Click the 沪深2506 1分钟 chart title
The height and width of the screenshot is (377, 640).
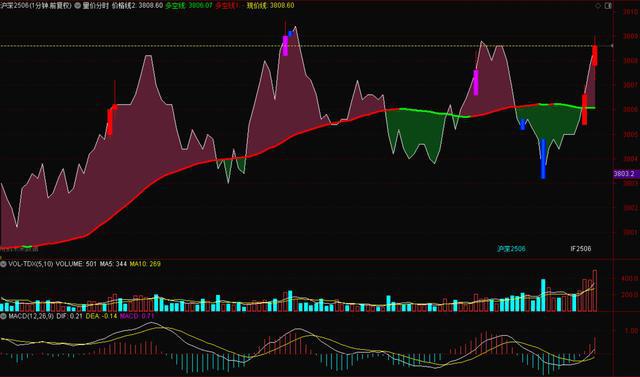pos(36,6)
